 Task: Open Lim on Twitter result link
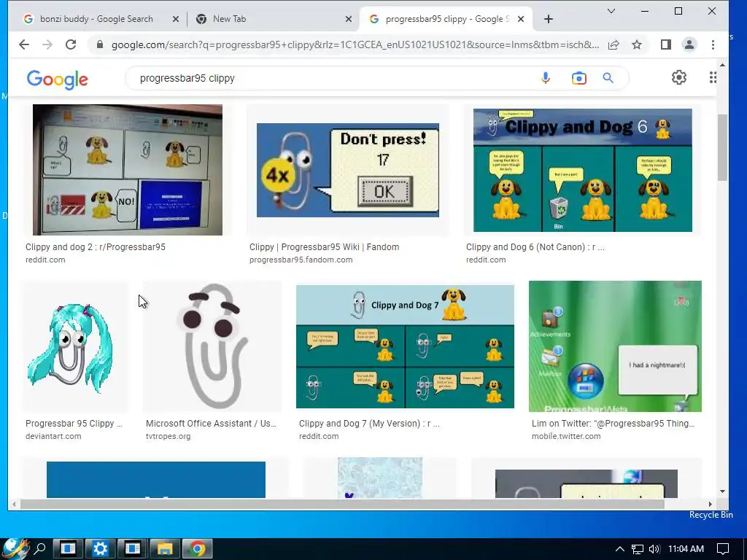click(613, 424)
